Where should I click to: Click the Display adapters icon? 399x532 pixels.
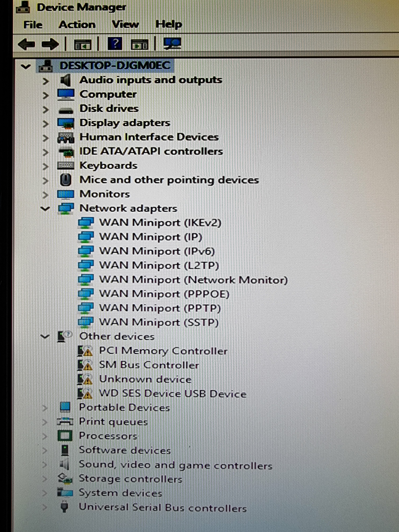(x=66, y=123)
